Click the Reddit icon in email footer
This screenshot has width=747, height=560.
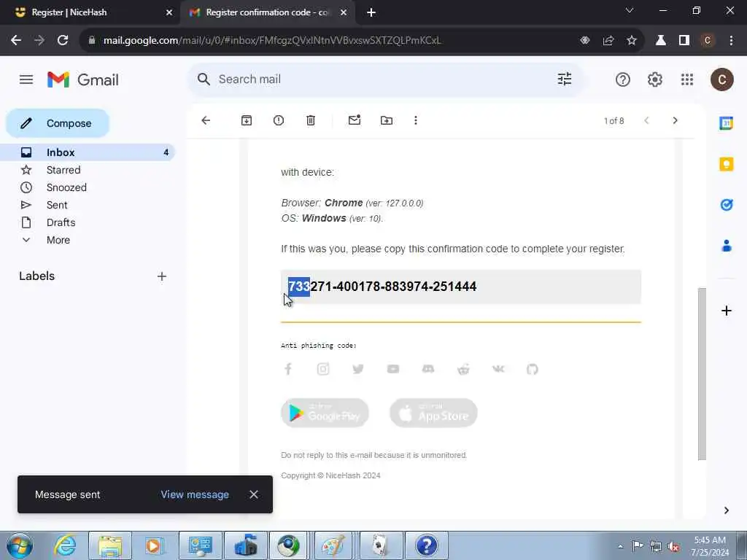(x=463, y=369)
